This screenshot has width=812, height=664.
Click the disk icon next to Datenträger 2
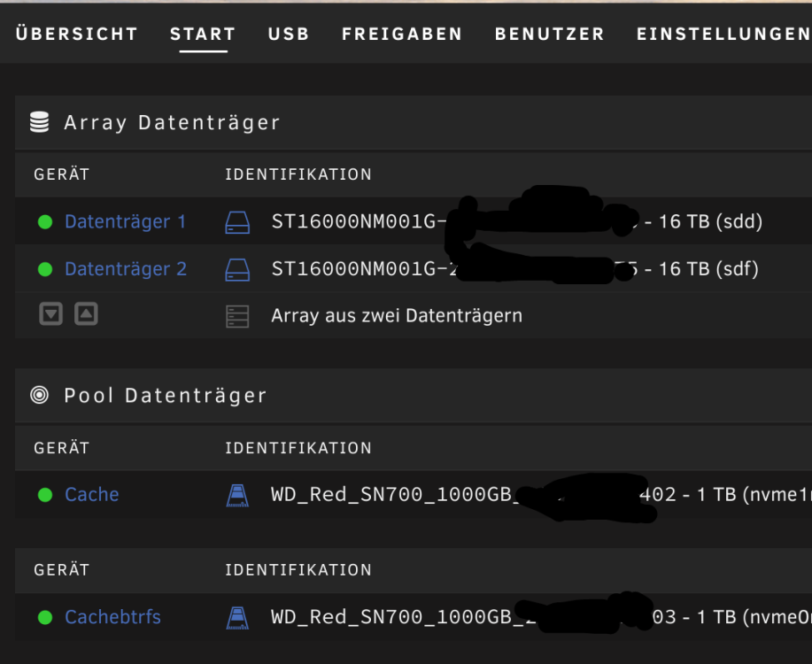pos(237,269)
